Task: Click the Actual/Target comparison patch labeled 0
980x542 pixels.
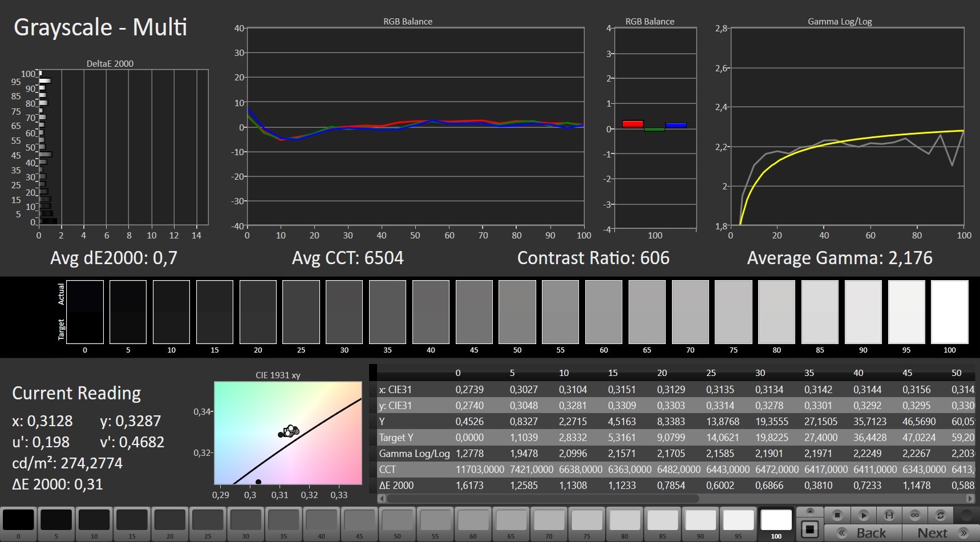Action: (x=85, y=312)
